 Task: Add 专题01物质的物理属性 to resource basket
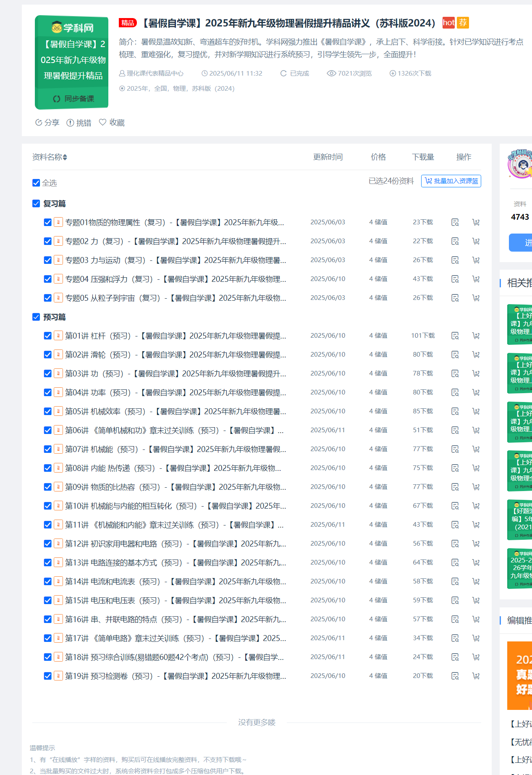[x=476, y=222]
